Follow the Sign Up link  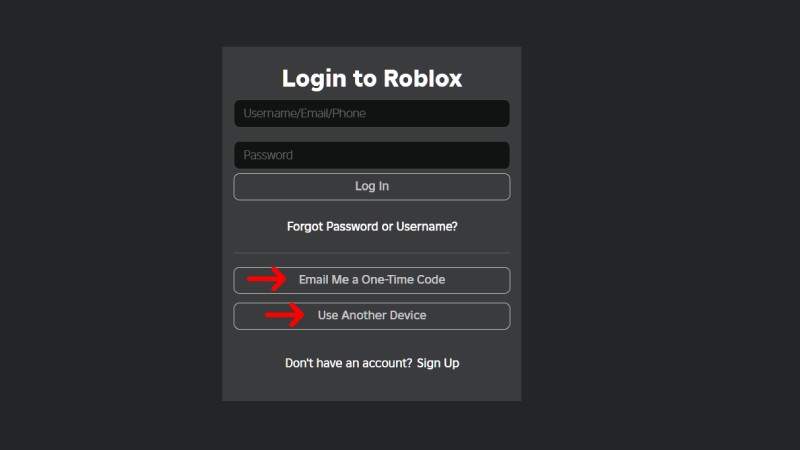pos(438,363)
